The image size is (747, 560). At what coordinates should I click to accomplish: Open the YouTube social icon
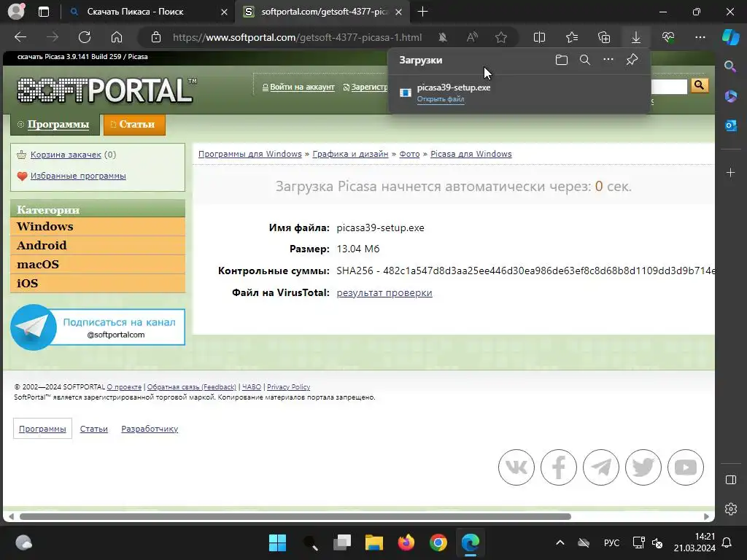coord(686,467)
